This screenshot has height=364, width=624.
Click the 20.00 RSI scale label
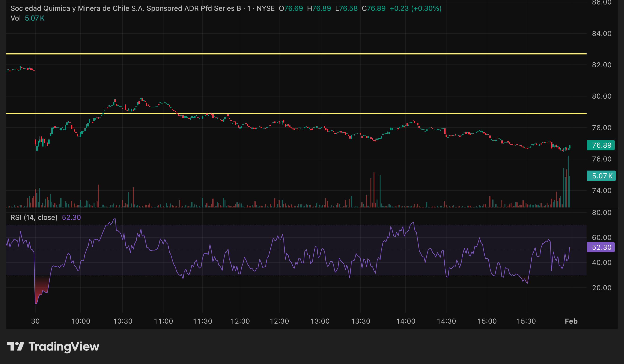602,288
